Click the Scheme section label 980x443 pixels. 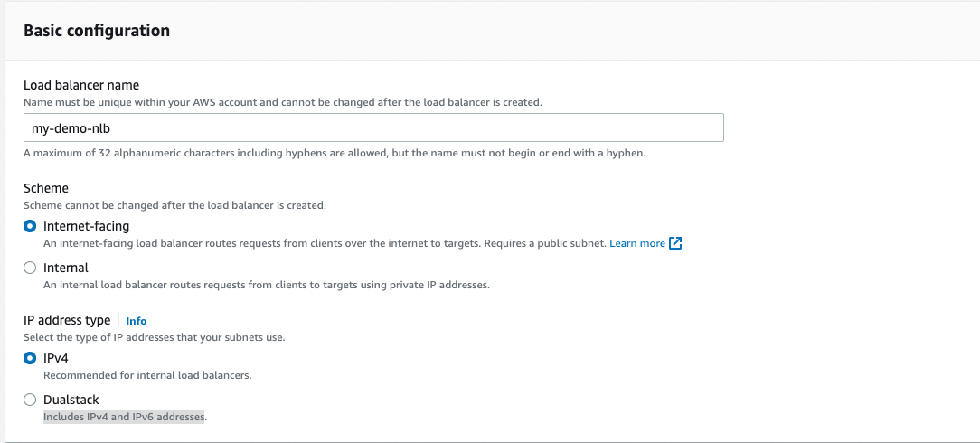[46, 188]
